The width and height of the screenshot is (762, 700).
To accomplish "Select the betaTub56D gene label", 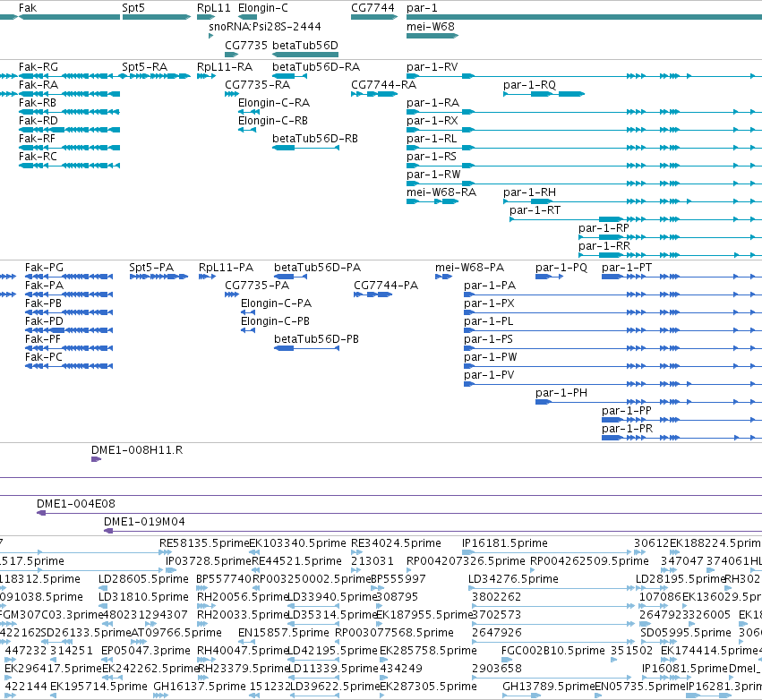I will click(x=305, y=45).
